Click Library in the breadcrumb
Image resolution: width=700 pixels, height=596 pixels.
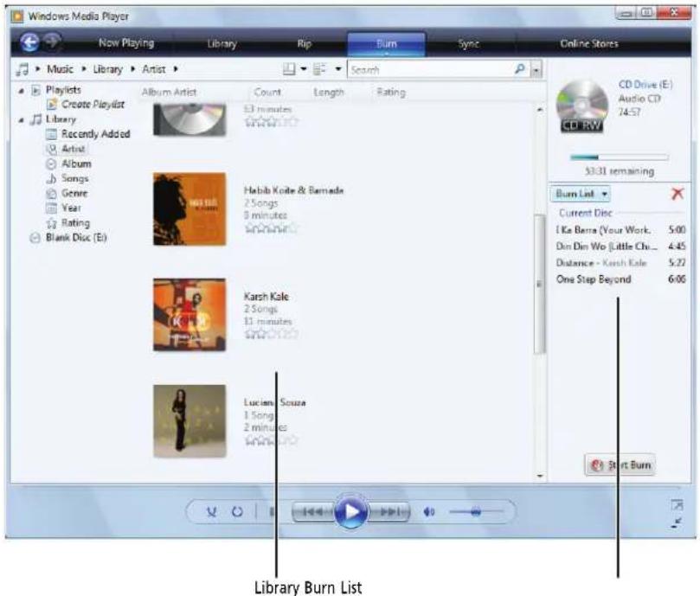point(107,69)
